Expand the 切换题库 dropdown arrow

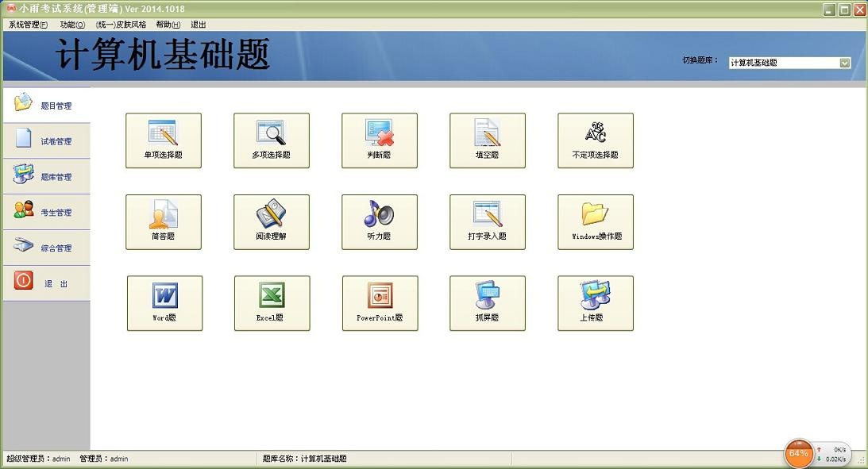[x=845, y=63]
